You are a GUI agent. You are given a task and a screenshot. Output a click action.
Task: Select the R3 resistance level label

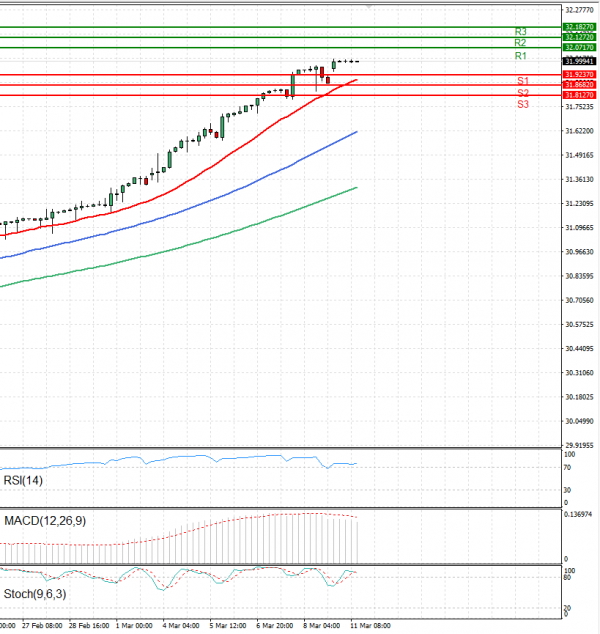[x=521, y=32]
